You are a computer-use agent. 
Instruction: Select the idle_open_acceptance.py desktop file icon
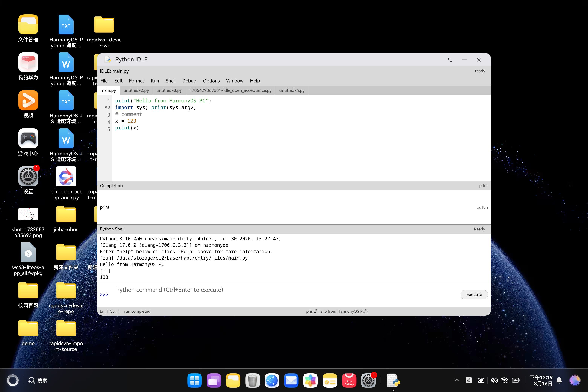tap(66, 176)
